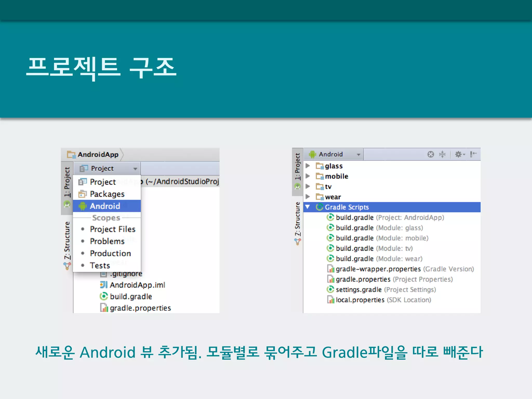
Task: Open settings.gradle (Project Settings)
Action: point(381,290)
